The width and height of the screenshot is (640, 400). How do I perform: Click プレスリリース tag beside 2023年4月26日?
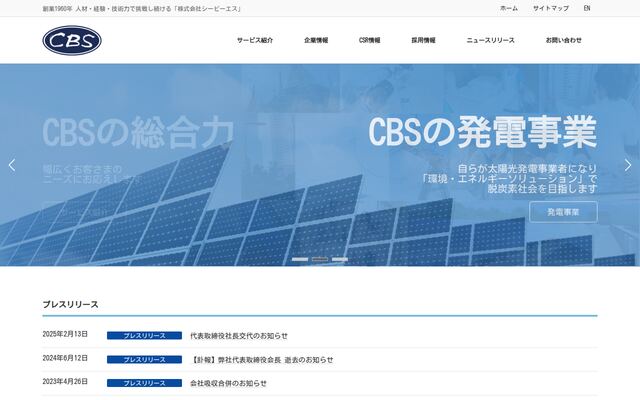(144, 383)
